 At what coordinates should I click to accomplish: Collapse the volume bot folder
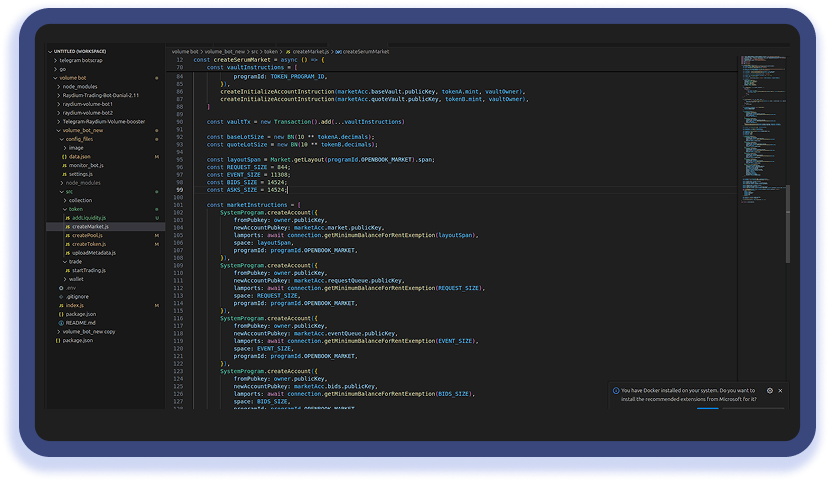point(73,77)
